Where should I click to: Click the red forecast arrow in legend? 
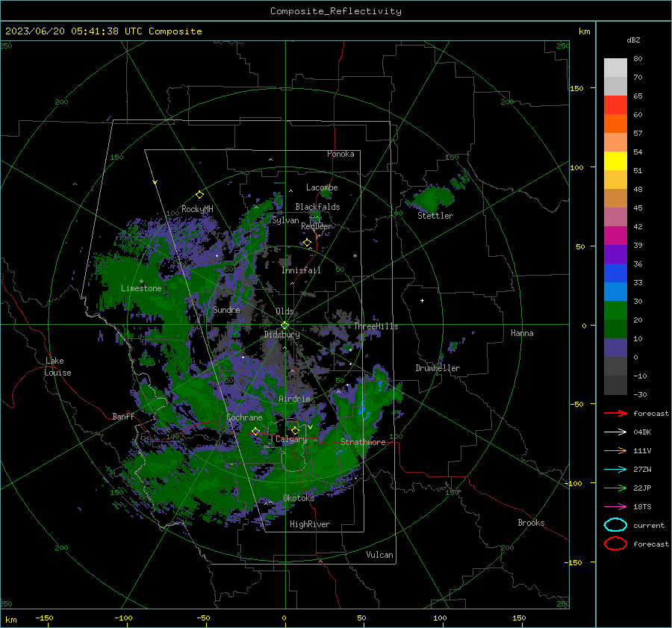615,413
